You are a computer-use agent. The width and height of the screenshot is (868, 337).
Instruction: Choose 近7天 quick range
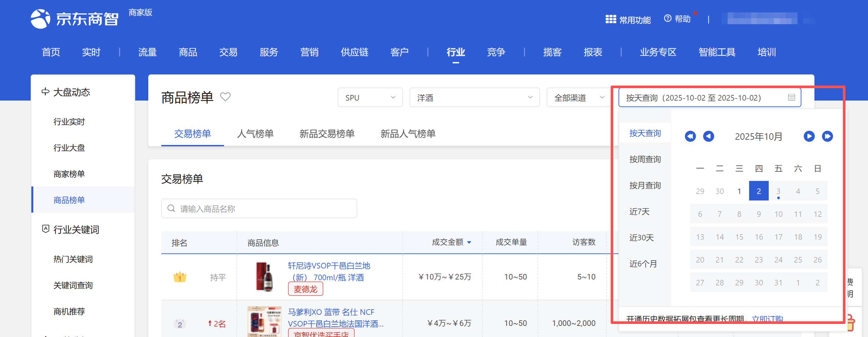coord(639,211)
